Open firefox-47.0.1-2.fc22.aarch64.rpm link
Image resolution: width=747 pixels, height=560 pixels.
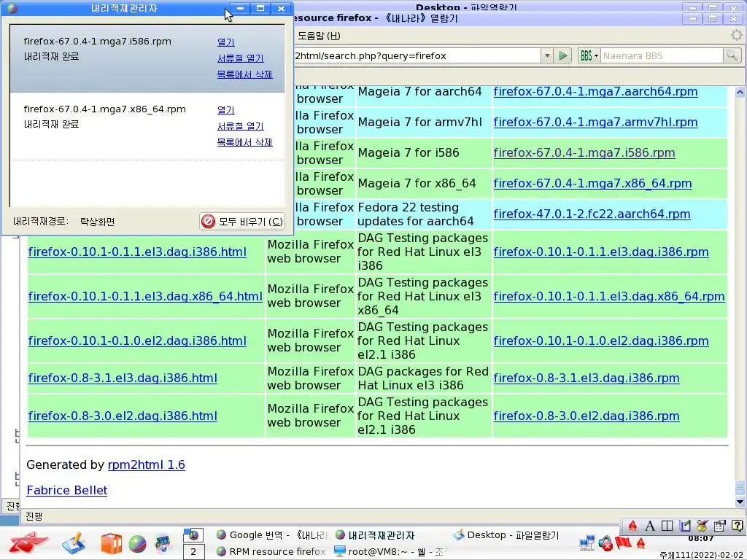point(592,214)
